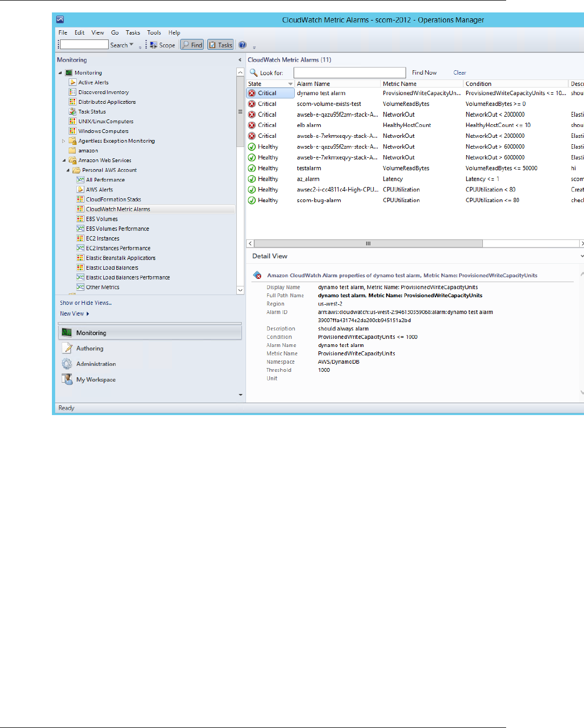Click the tree pane scroll down arrow
The height and width of the screenshot is (728, 584).
(x=240, y=290)
